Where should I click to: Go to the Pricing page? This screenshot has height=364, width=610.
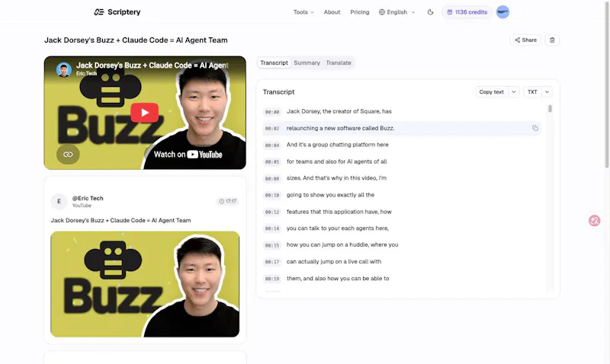coord(359,12)
